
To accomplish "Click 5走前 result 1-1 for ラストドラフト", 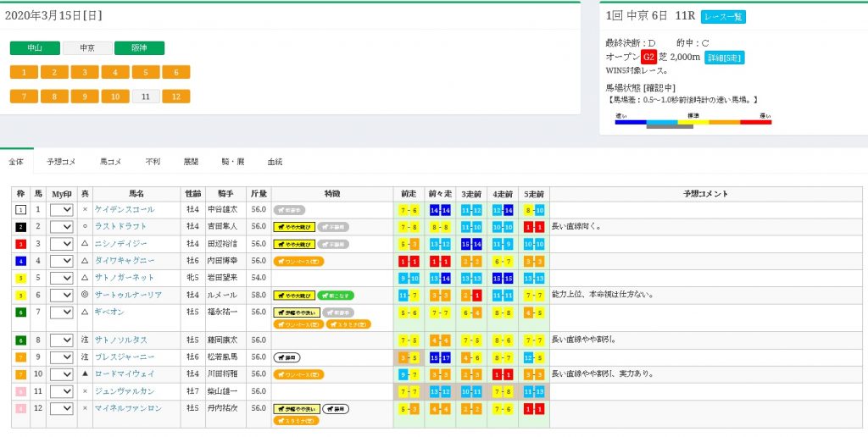I will pos(534,227).
